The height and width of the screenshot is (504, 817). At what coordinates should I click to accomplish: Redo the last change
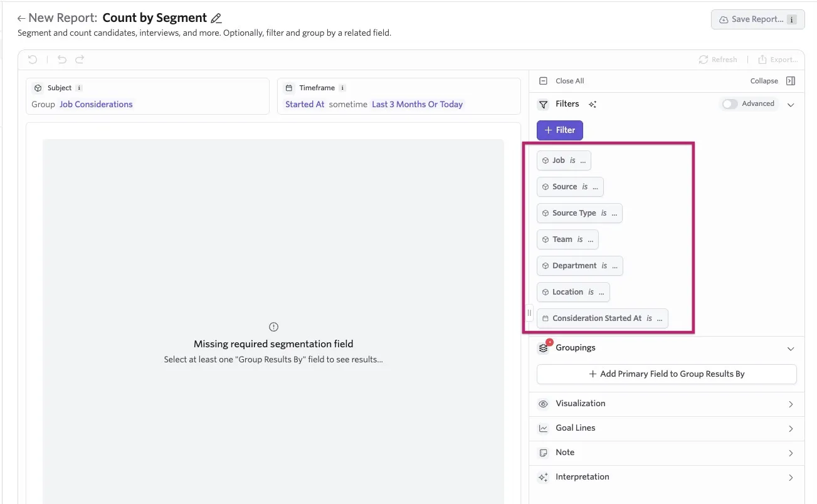pyautogui.click(x=80, y=60)
